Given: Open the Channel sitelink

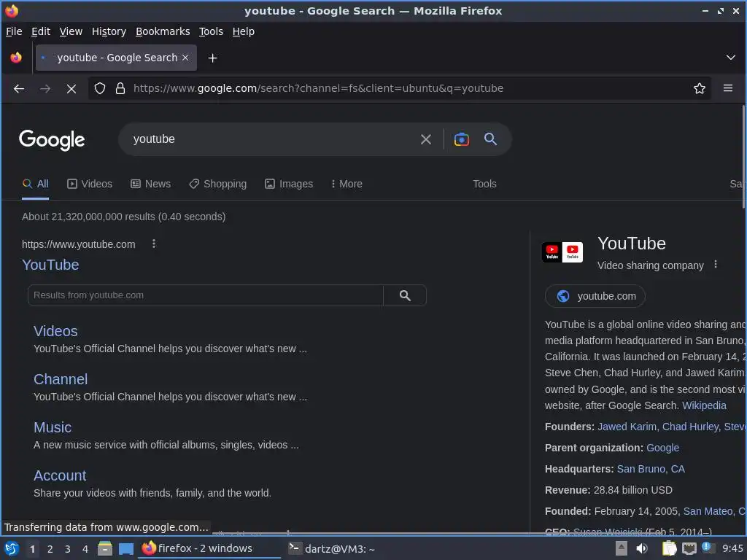Looking at the screenshot, I should (61, 379).
